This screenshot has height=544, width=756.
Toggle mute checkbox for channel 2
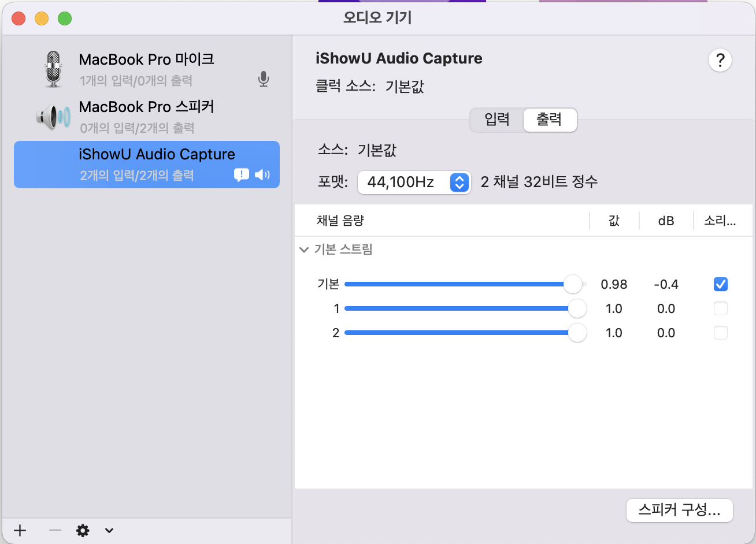tap(721, 333)
